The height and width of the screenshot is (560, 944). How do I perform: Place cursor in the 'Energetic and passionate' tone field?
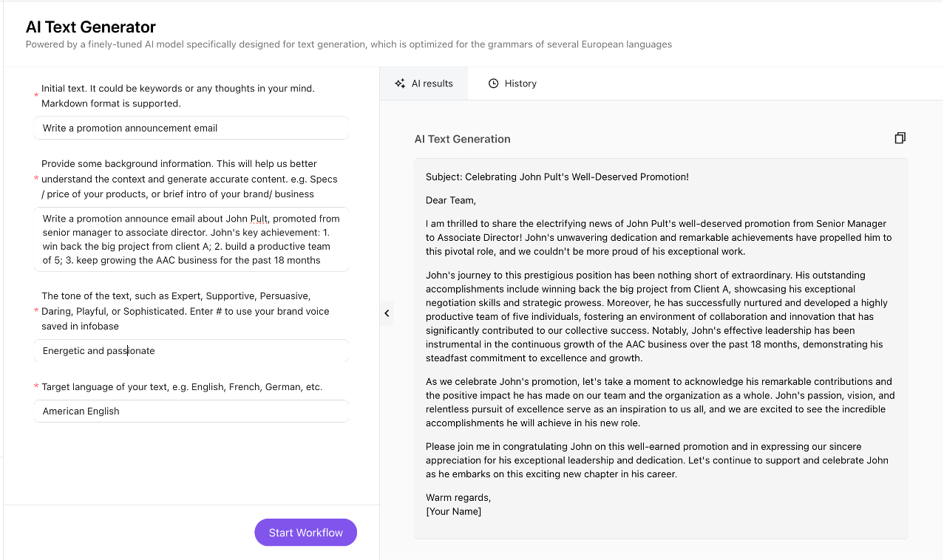191,350
